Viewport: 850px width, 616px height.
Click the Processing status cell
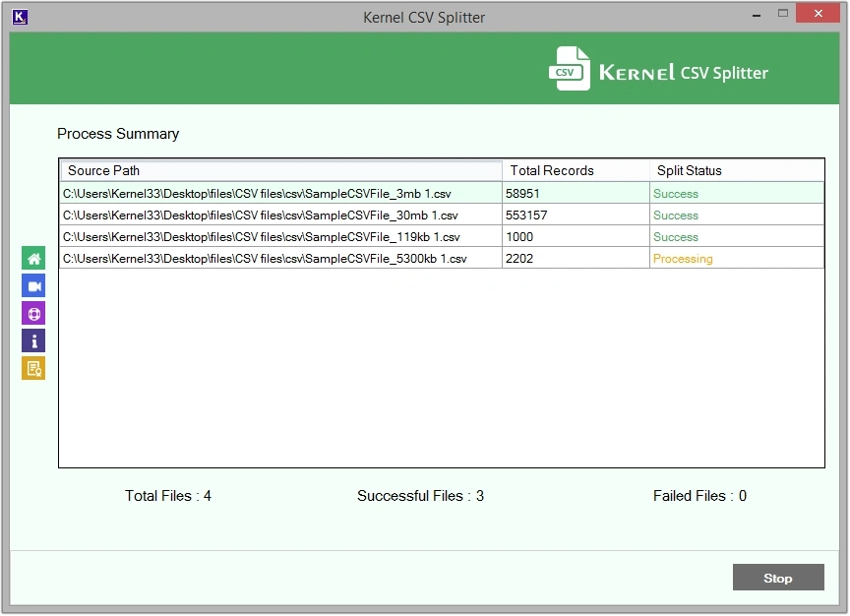pyautogui.click(x=683, y=259)
